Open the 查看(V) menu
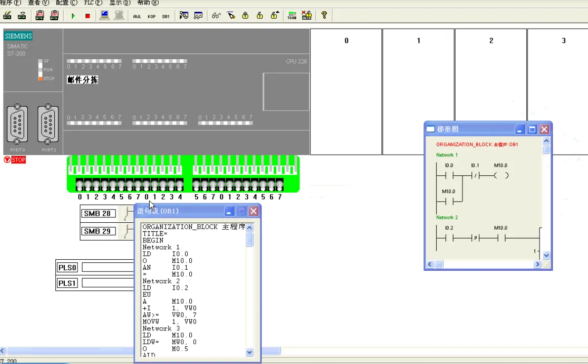588x364 pixels. tap(38, 2)
